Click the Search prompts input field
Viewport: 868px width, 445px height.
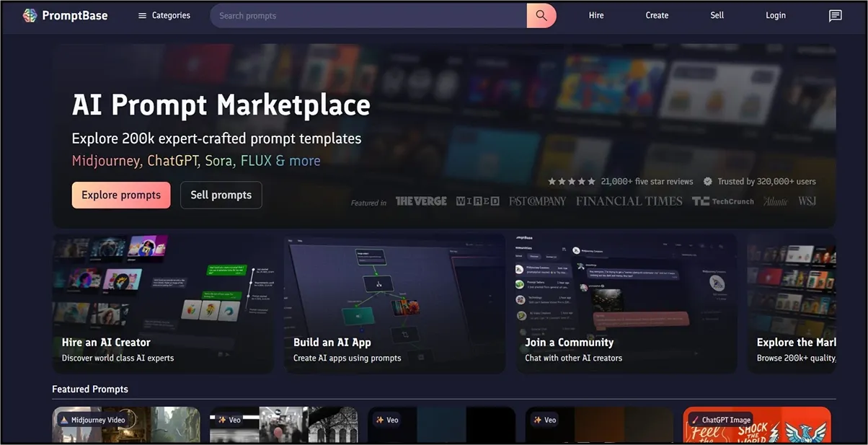[368, 15]
